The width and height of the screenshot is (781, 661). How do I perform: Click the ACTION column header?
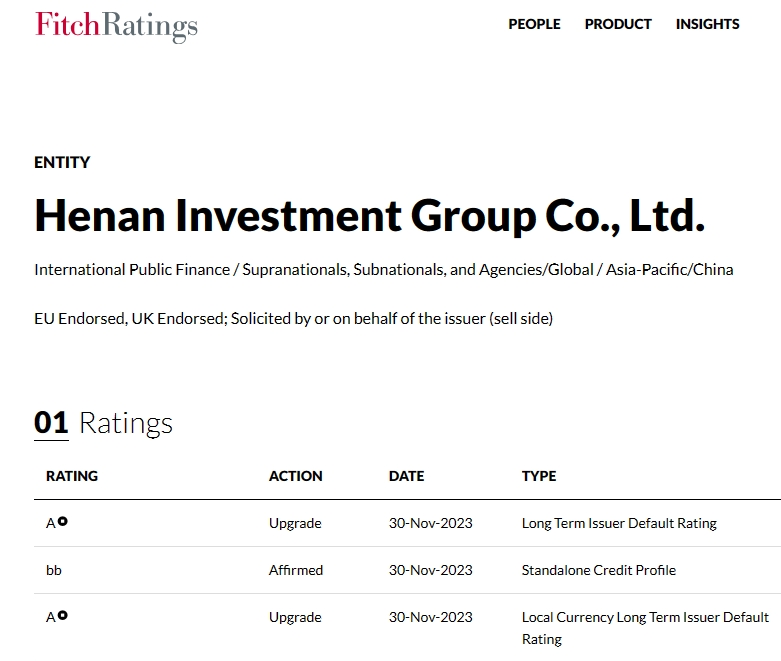point(295,476)
